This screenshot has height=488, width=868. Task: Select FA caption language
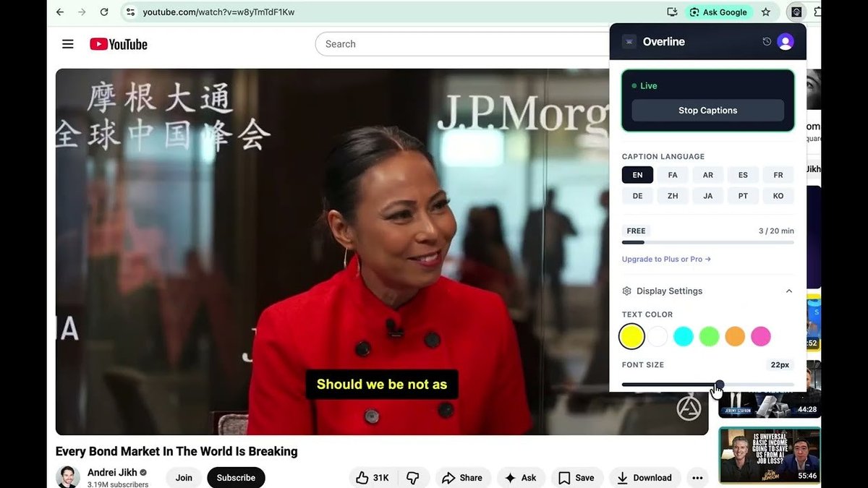pyautogui.click(x=673, y=175)
